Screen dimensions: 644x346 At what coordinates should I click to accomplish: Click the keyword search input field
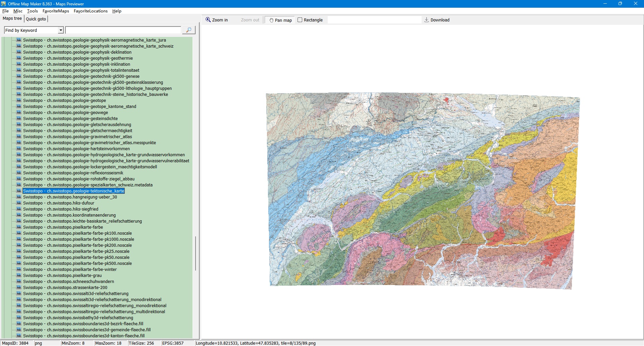point(123,30)
